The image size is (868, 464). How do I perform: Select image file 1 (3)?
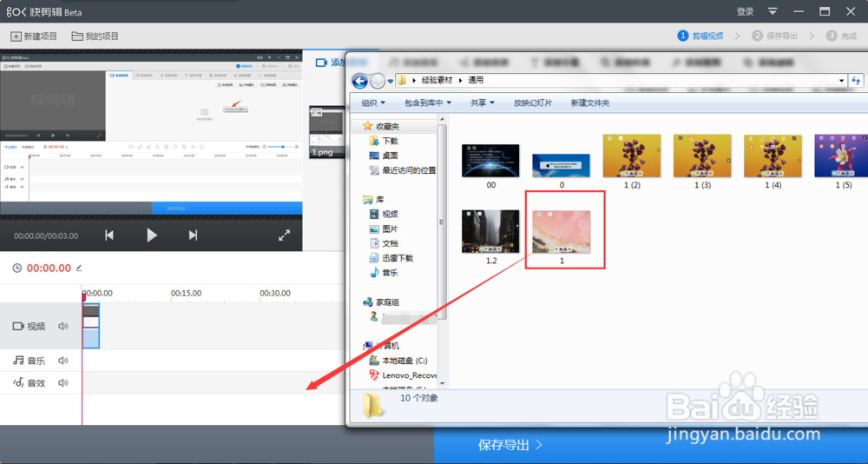pos(702,161)
